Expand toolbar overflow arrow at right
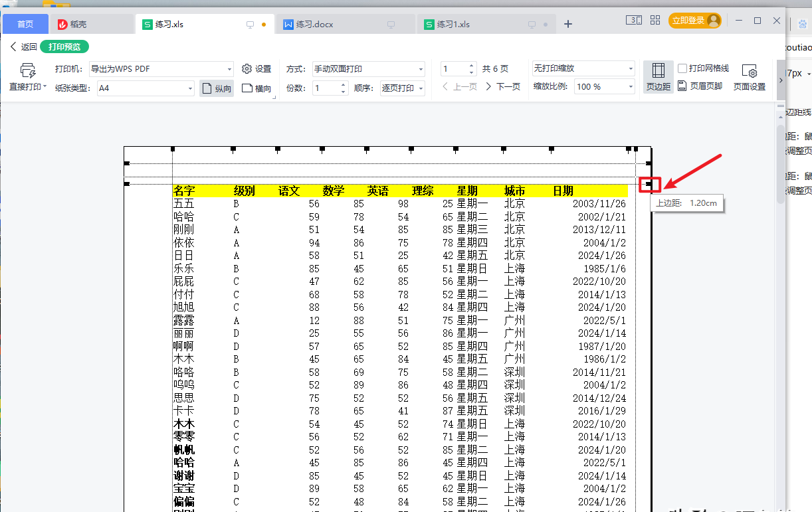Image resolution: width=812 pixels, height=512 pixels. (781, 80)
